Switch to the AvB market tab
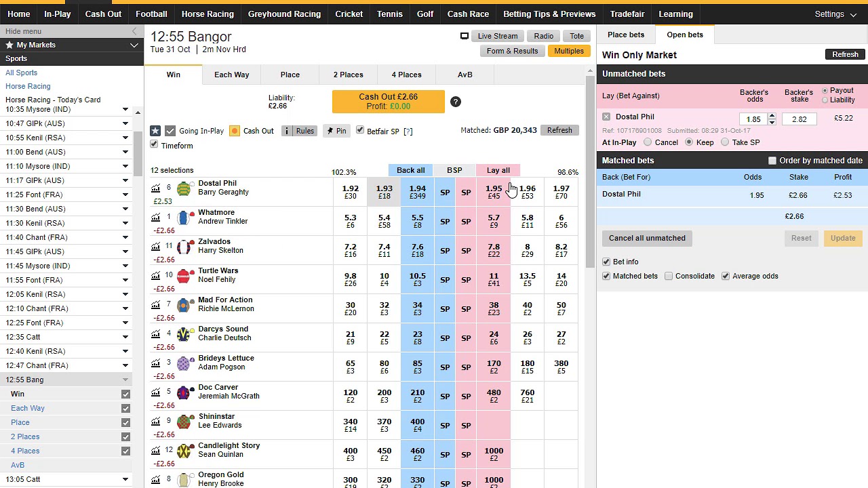 (x=465, y=75)
